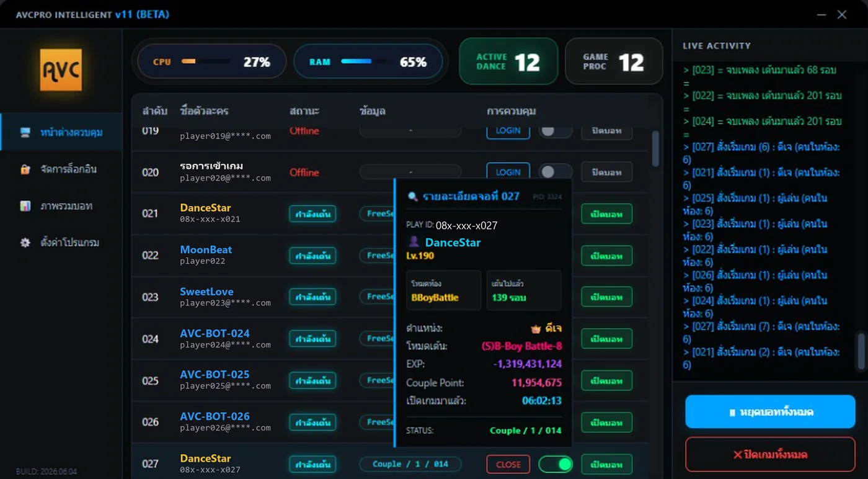Click เปิดบอท button on row 027
This screenshot has height=479, width=868.
point(606,464)
